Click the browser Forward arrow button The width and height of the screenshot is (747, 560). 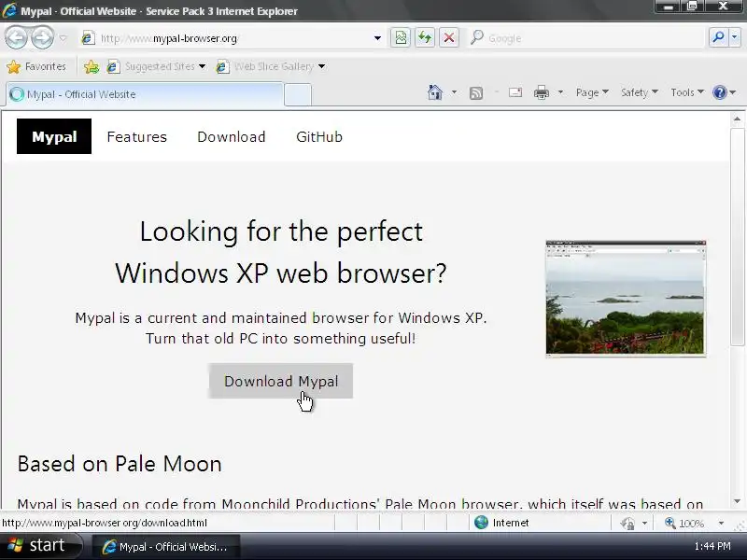pyautogui.click(x=42, y=37)
